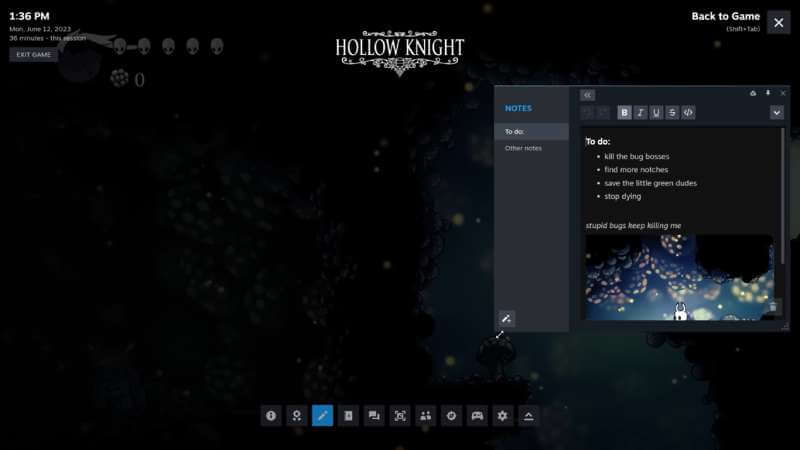Pin the Notes window with pushpin
The height and width of the screenshot is (450, 800).
click(x=768, y=93)
